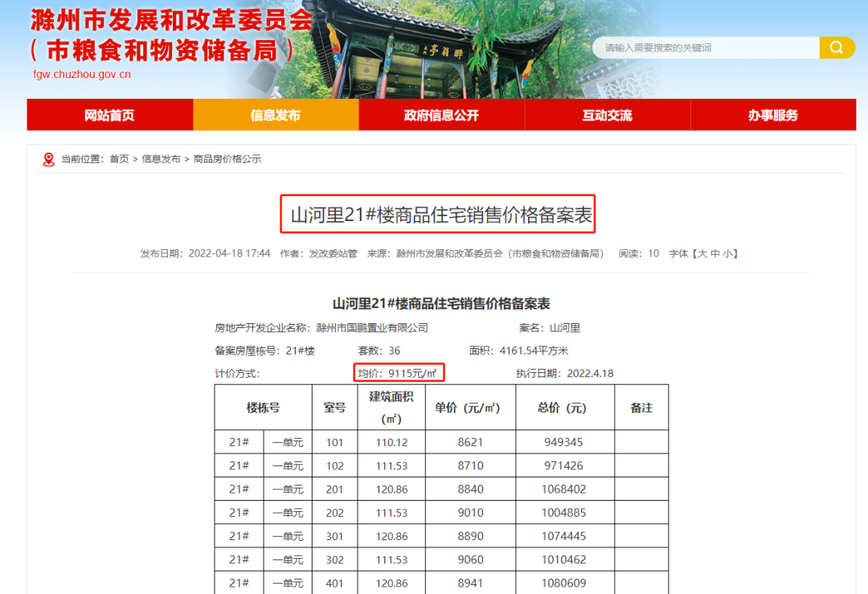Image resolution: width=868 pixels, height=594 pixels.
Task: Set font size to 中
Action: 715,253
